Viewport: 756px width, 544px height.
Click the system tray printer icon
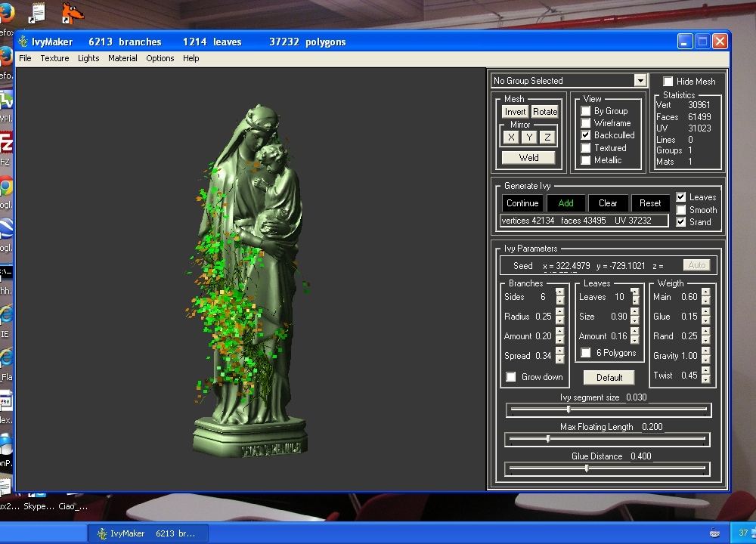715,533
